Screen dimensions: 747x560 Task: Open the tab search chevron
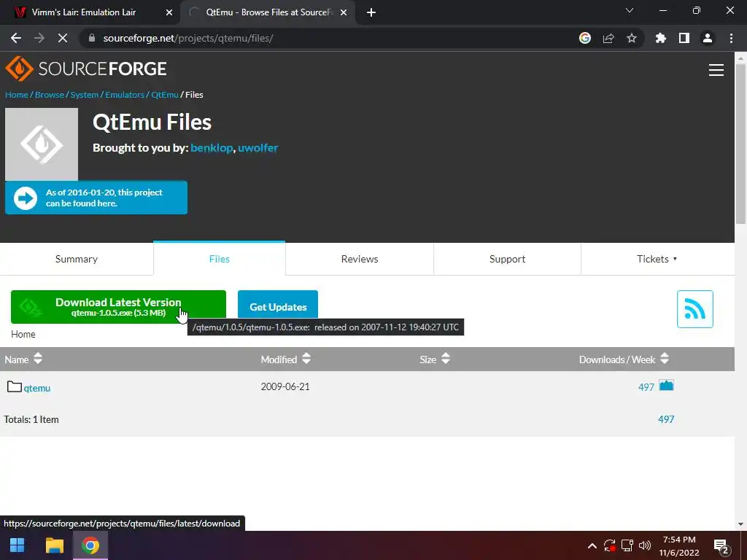630,10
